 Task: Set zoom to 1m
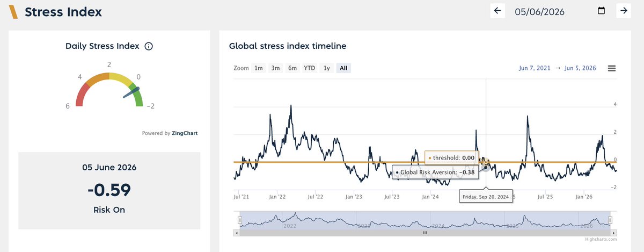(x=259, y=68)
